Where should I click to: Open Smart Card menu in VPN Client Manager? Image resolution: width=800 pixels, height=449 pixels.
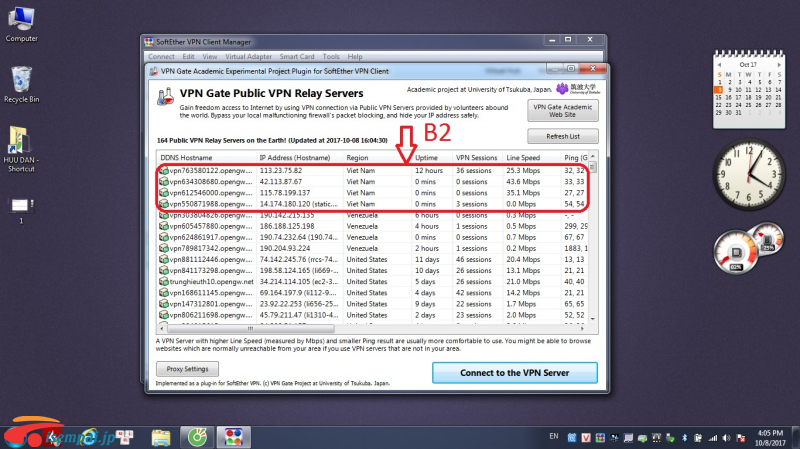(x=297, y=57)
